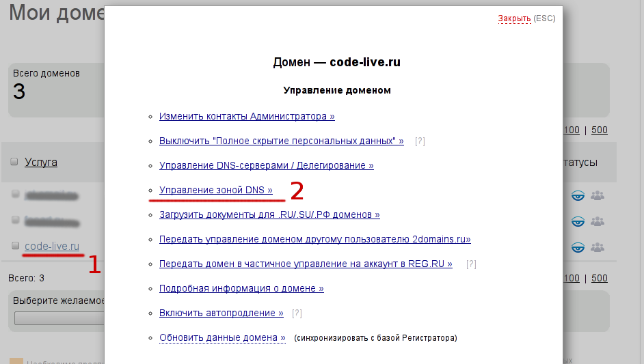Click the eye icon in the first domain row

[x=578, y=197]
